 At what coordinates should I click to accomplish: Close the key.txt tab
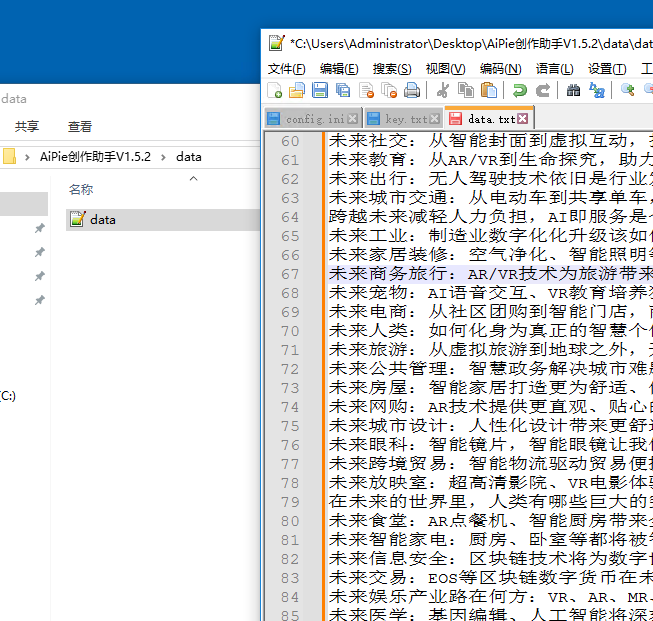point(434,119)
